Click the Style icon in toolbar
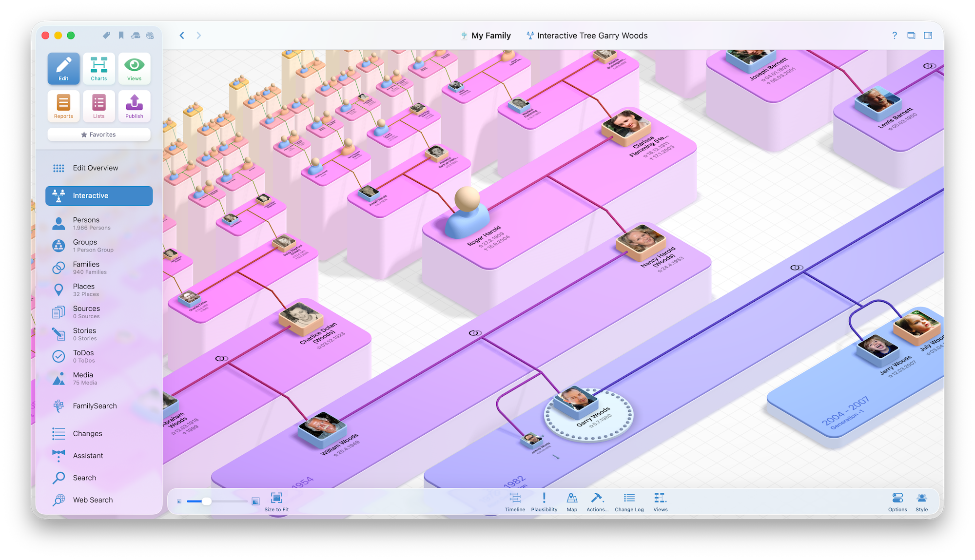The height and width of the screenshot is (560, 975). tap(921, 498)
